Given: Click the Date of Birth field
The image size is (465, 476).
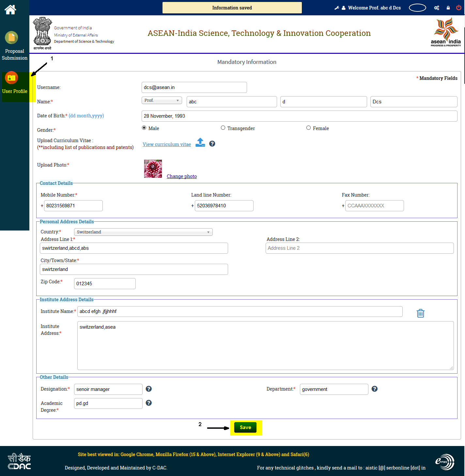Looking at the screenshot, I should point(299,116).
